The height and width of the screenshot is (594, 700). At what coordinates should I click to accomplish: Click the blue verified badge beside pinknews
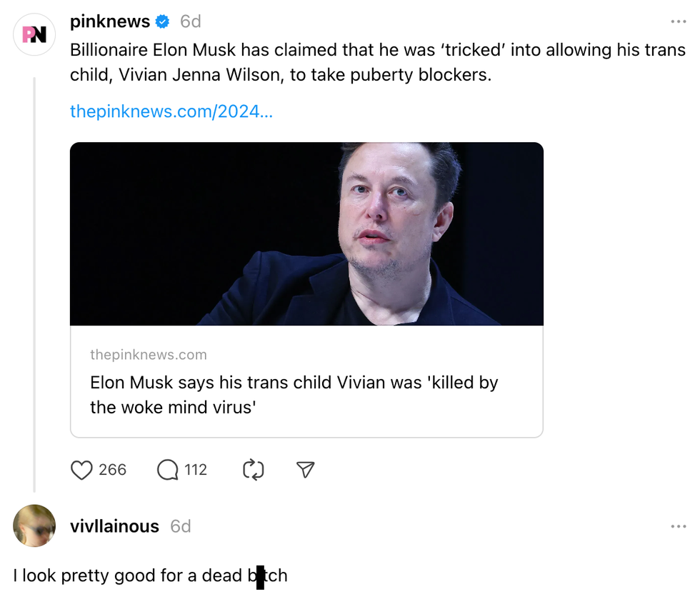pyautogui.click(x=163, y=22)
